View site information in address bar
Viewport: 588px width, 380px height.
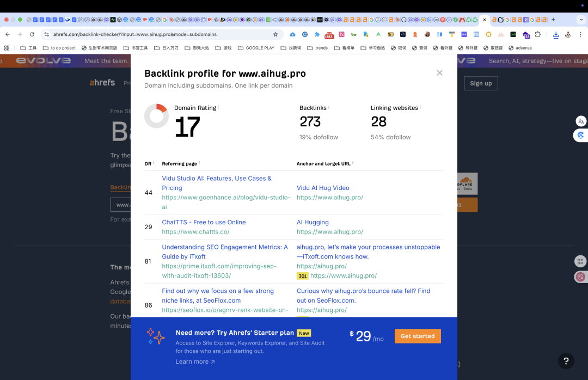[x=46, y=34]
